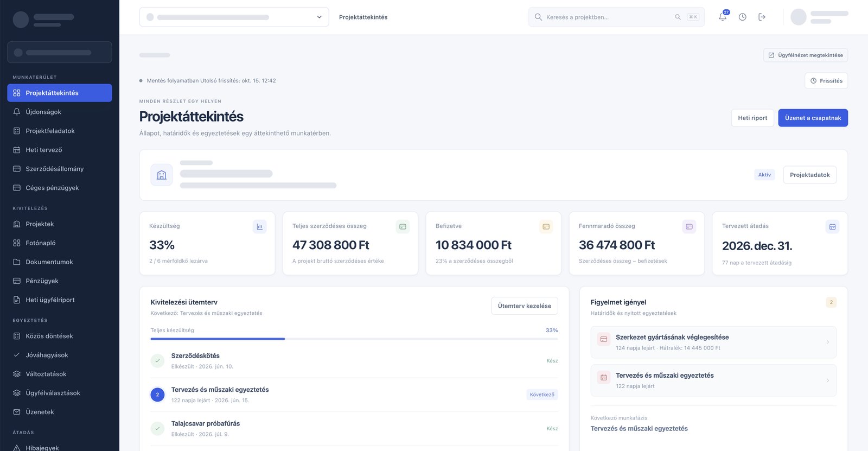Open Ügyfélnézet megtekintése
Image resolution: width=868 pixels, height=451 pixels.
[x=806, y=55]
